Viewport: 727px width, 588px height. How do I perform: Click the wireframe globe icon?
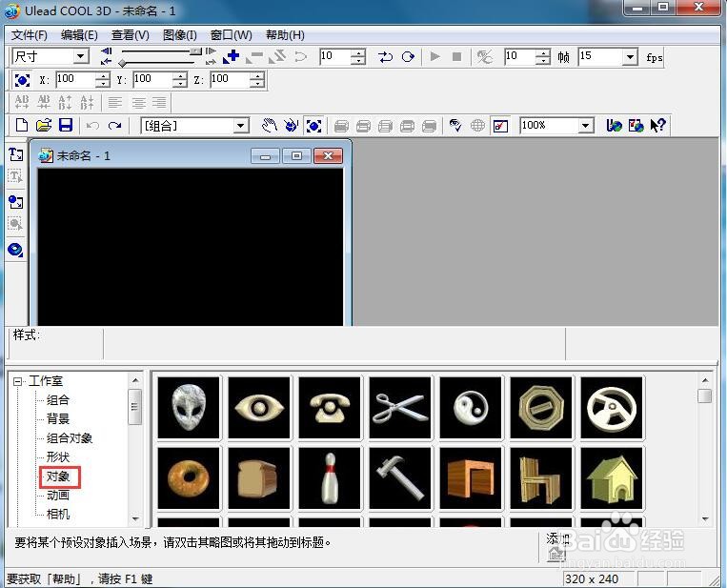tap(477, 125)
